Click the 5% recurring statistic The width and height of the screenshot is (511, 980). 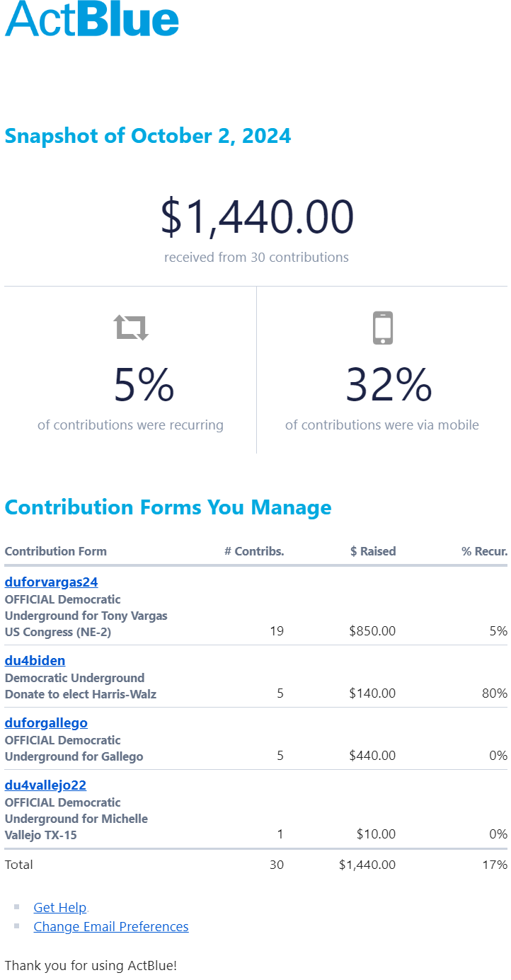(x=144, y=385)
